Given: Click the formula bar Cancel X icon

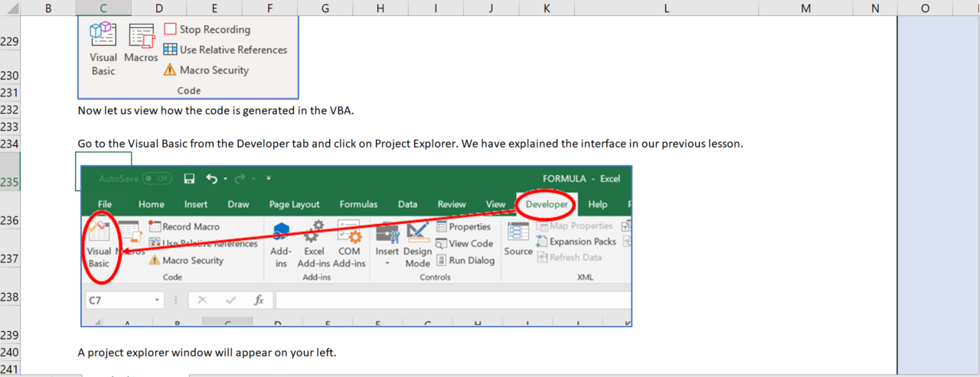Looking at the screenshot, I should coord(203,301).
